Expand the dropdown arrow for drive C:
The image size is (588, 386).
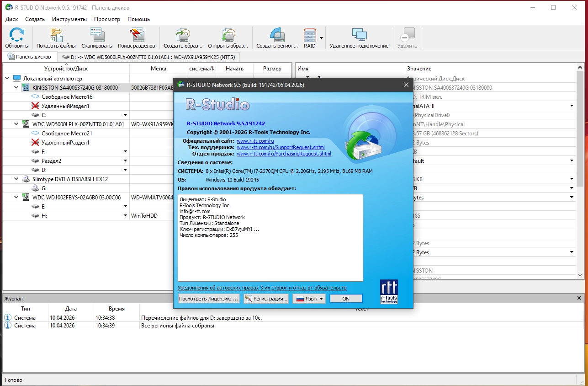[125, 115]
